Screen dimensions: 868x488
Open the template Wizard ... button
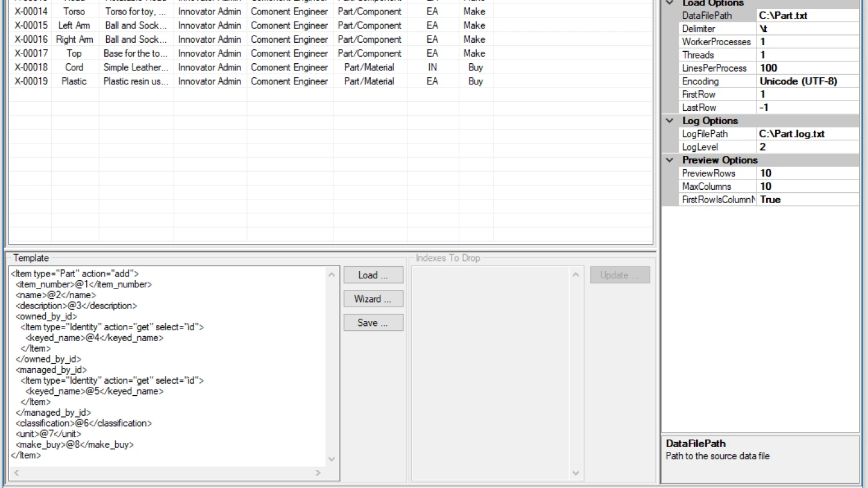click(373, 299)
